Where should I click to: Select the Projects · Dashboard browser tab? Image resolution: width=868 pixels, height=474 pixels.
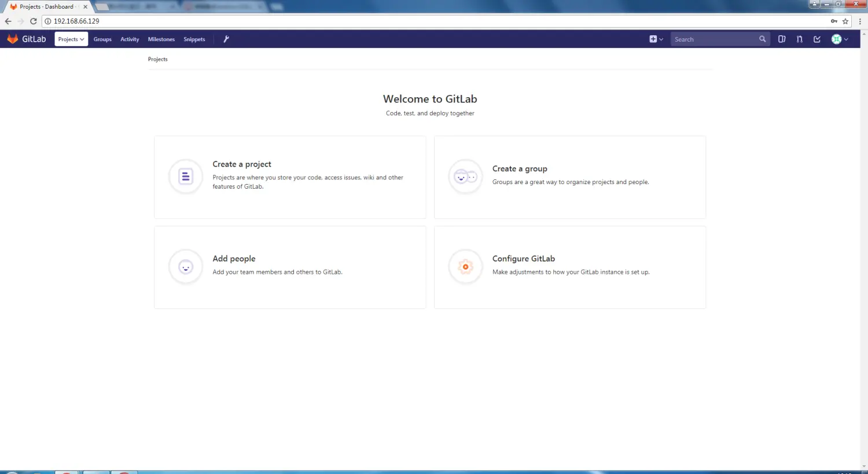pyautogui.click(x=47, y=7)
